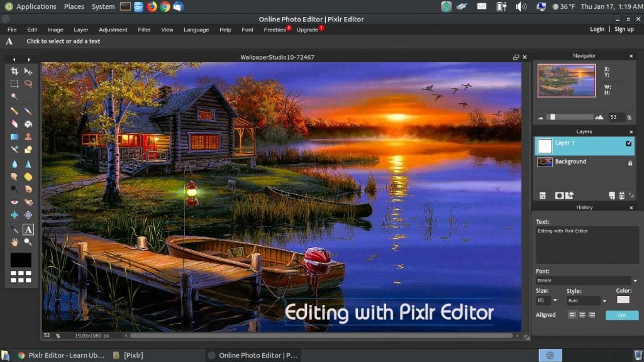
Task: Click the Upgrade menu item
Action: 307,30
